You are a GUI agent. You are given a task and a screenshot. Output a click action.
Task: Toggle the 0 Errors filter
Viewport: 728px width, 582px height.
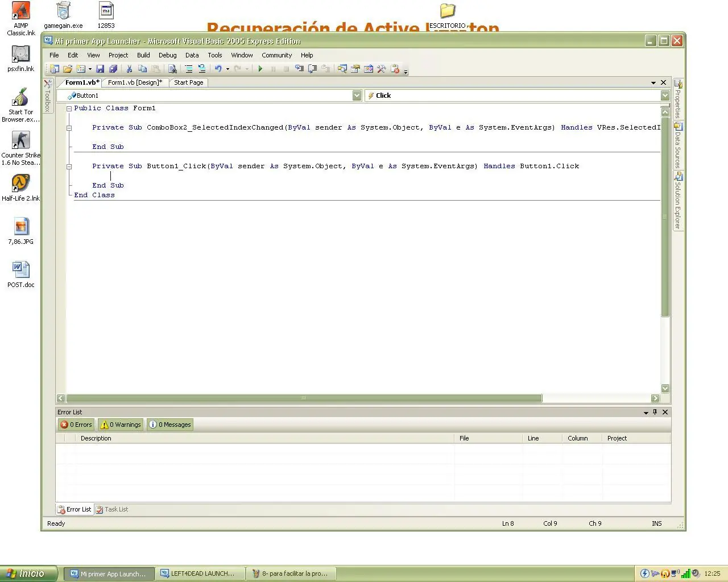pyautogui.click(x=76, y=425)
